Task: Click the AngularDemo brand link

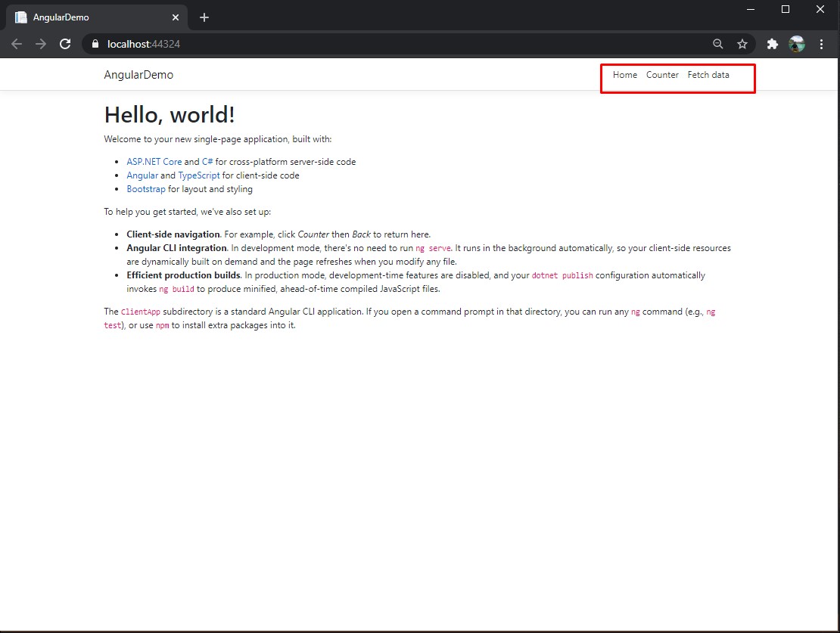Action: tap(138, 75)
